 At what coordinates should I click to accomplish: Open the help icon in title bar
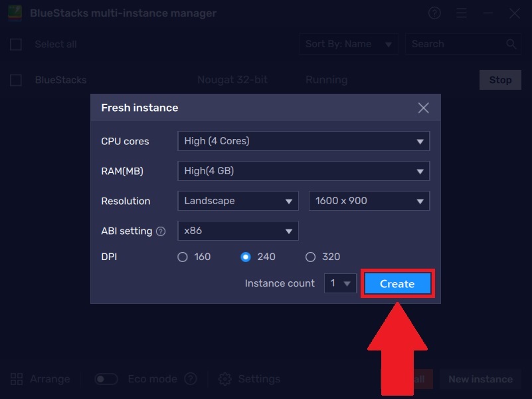tap(434, 13)
